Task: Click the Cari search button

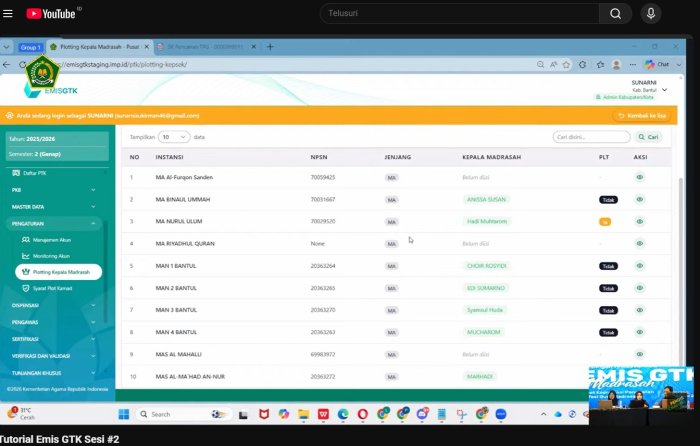Action: [x=649, y=137]
